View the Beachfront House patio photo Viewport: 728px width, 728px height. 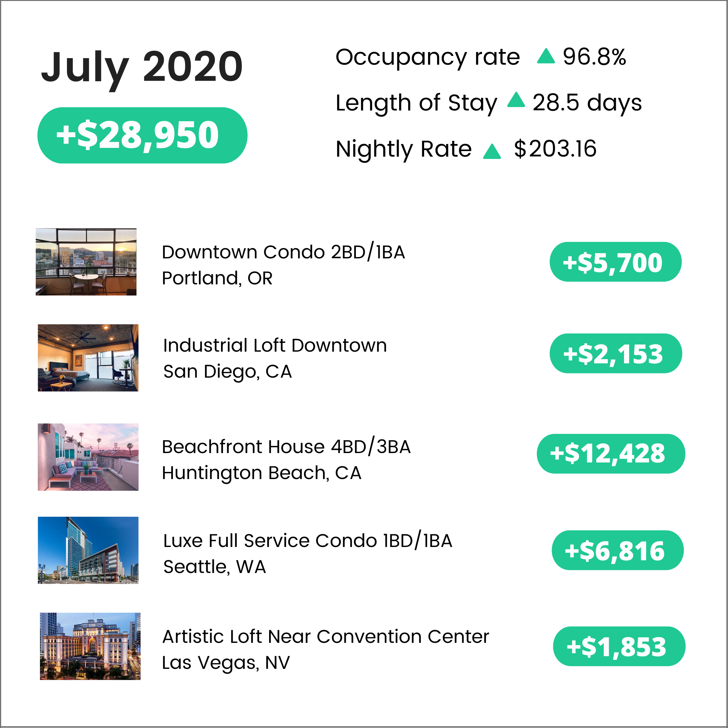[88, 457]
